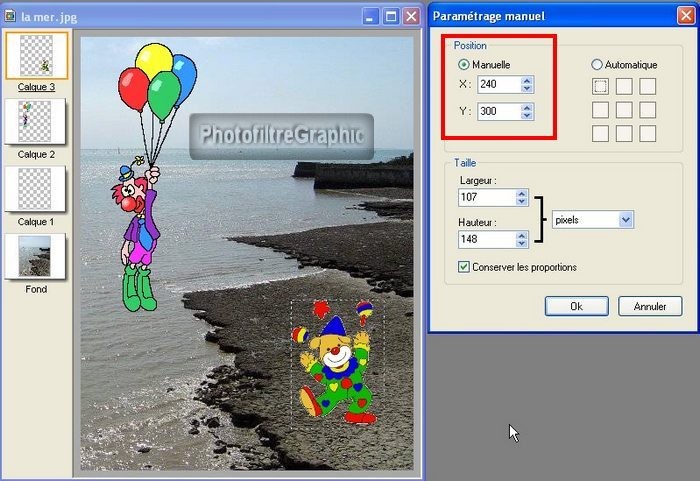Select the Calque 3 layer thumbnail
Image resolution: width=700 pixels, height=481 pixels.
pos(37,56)
